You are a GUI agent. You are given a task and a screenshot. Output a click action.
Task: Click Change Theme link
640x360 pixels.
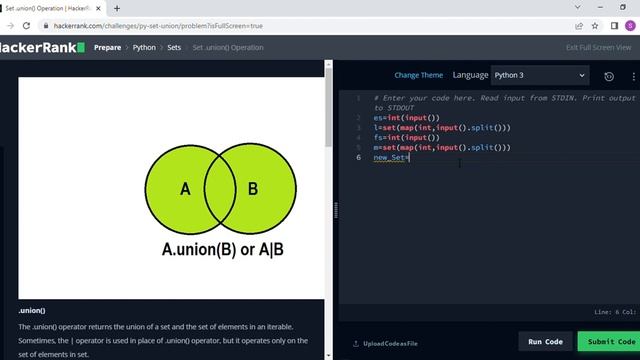[418, 75]
